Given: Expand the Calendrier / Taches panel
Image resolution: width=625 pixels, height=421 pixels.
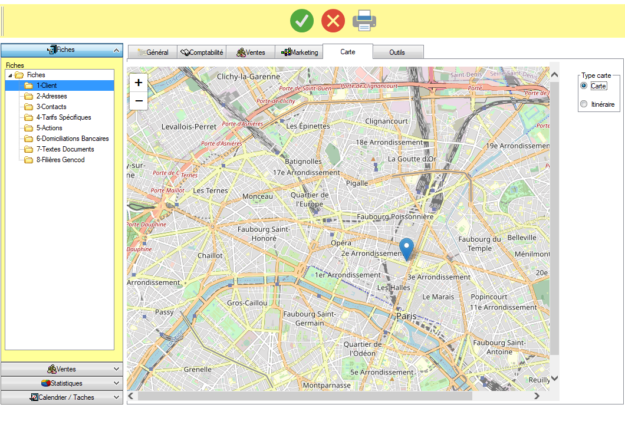Looking at the screenshot, I should [61, 397].
